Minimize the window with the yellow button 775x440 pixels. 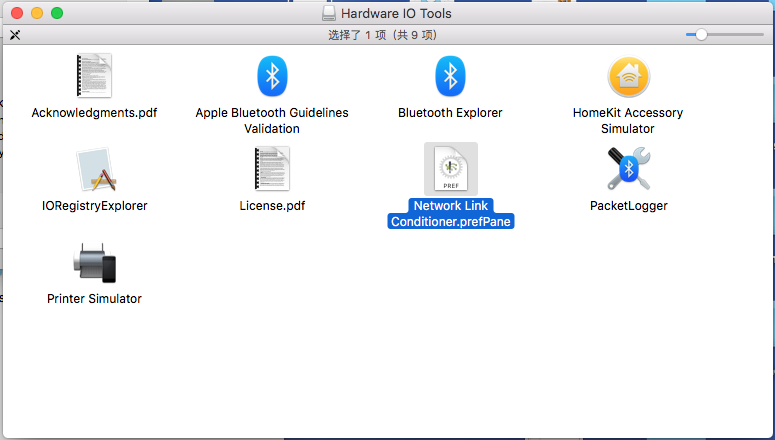[x=37, y=13]
